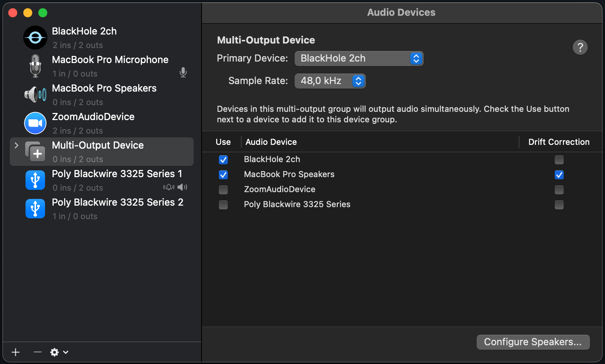The image size is (605, 364).
Task: Click the BlackHole 2ch device icon
Action: (x=35, y=38)
